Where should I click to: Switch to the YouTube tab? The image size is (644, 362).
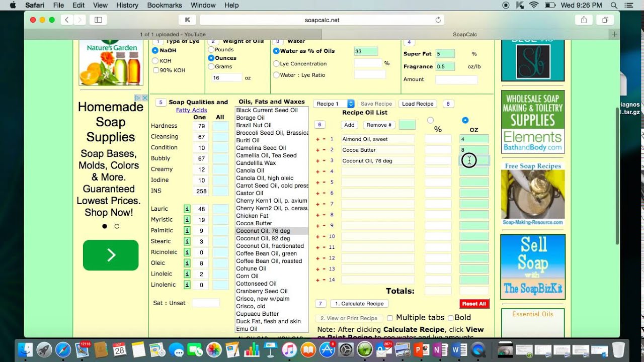[x=173, y=34]
